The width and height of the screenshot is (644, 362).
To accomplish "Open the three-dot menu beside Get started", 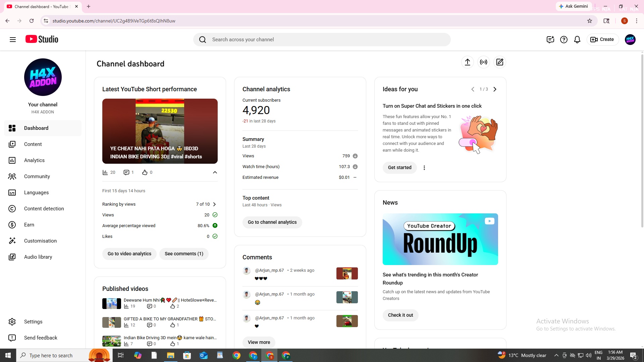I will tap(424, 167).
